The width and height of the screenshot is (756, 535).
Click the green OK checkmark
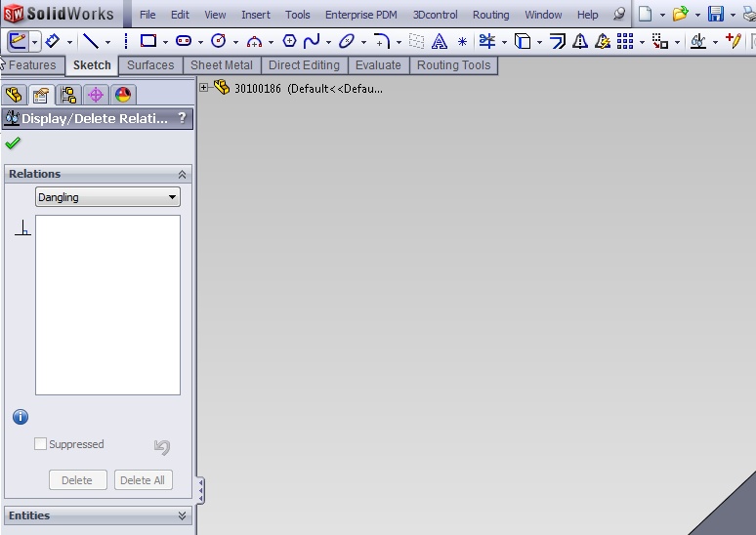(13, 144)
